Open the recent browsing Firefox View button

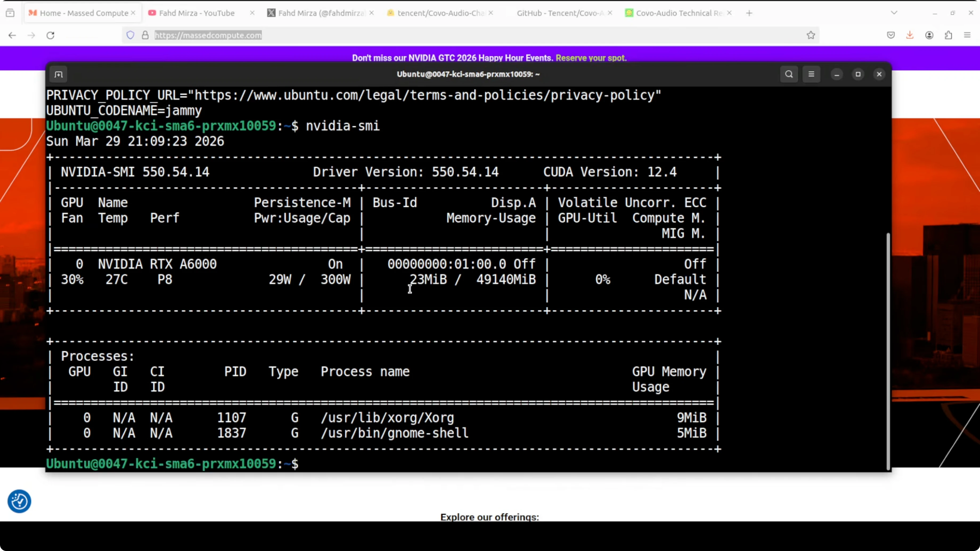(x=10, y=13)
